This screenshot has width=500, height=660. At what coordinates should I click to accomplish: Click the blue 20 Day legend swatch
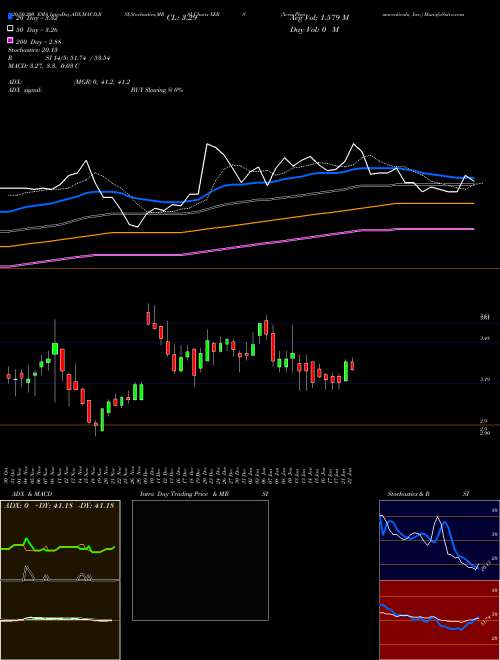11,17
